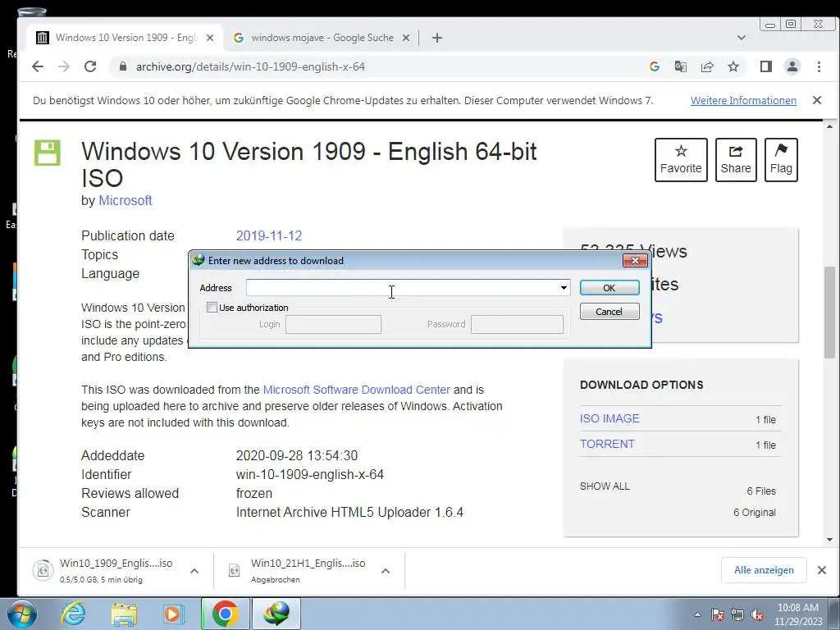Screen dimensions: 840x630
Task: Click Alle anzeigen downloads button
Action: click(764, 570)
